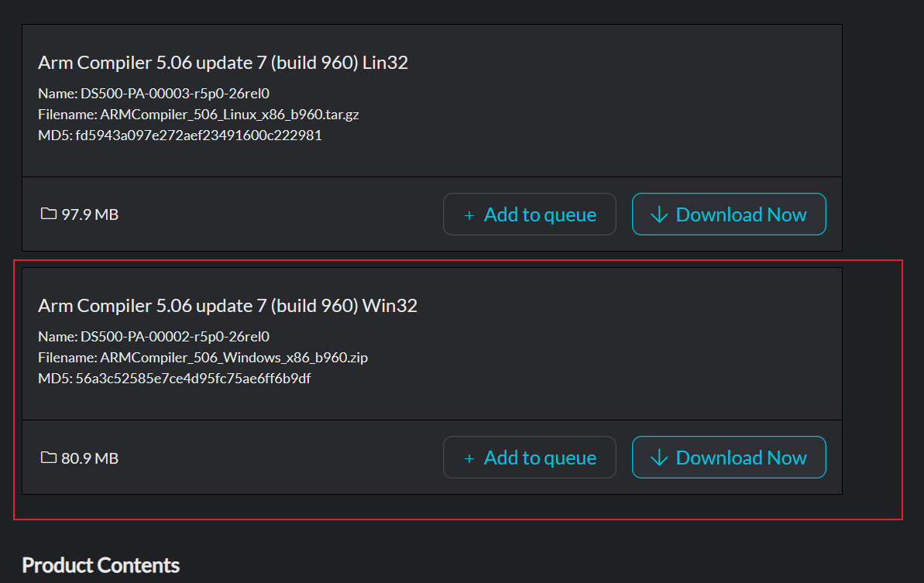Add the Win32 compiler to the queue
This screenshot has height=583, width=924.
click(530, 458)
